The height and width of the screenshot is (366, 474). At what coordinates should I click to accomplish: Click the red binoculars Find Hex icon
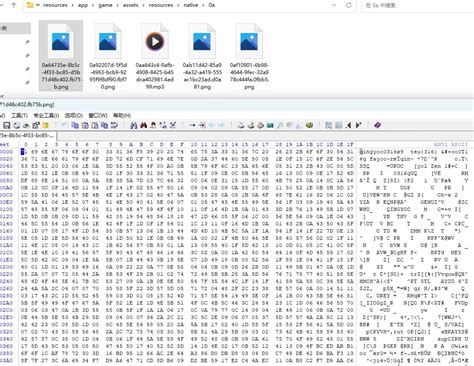[144, 125]
